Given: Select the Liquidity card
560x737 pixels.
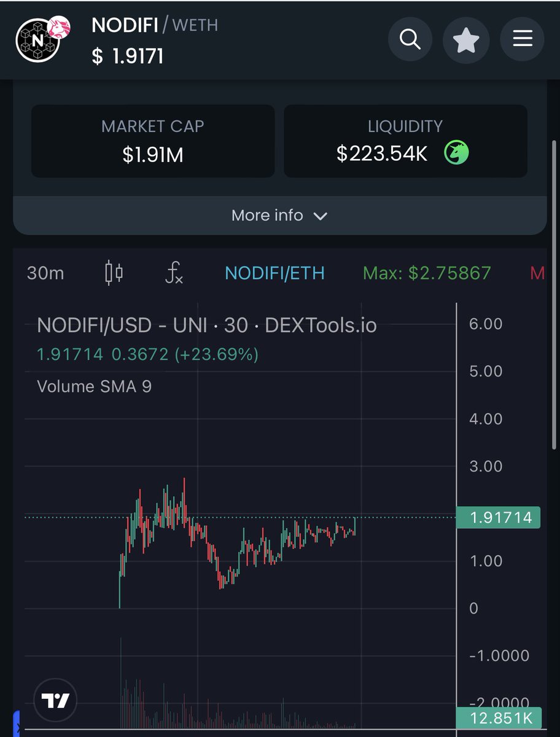Looking at the screenshot, I should point(405,141).
